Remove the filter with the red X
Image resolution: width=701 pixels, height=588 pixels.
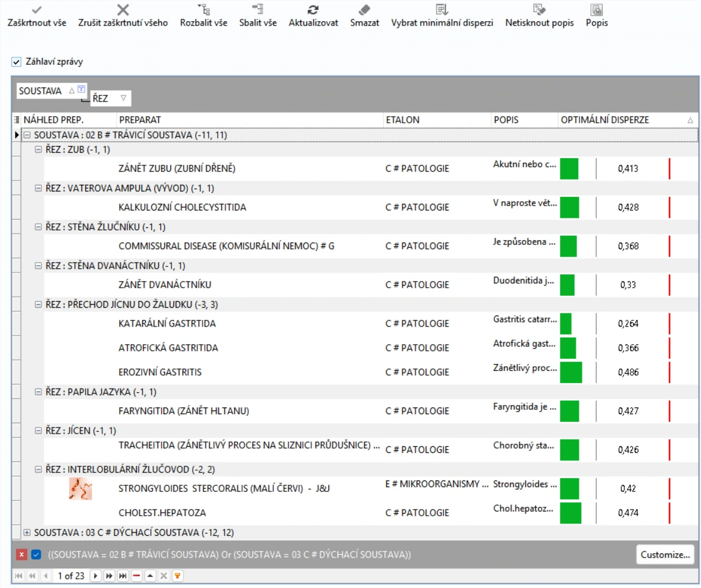pos(21,555)
